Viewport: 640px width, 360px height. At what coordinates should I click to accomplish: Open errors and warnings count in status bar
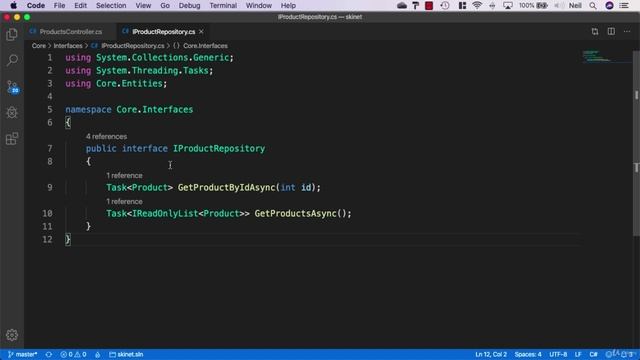73,354
